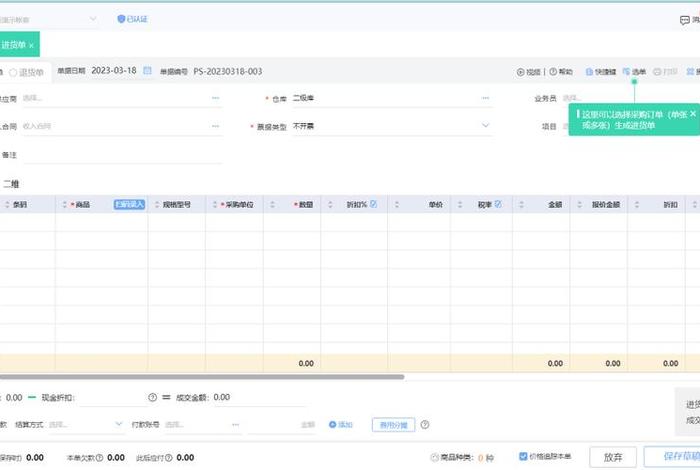The width and height of the screenshot is (700, 470).
Task: Open the 结算方式 dropdown
Action: 120,425
